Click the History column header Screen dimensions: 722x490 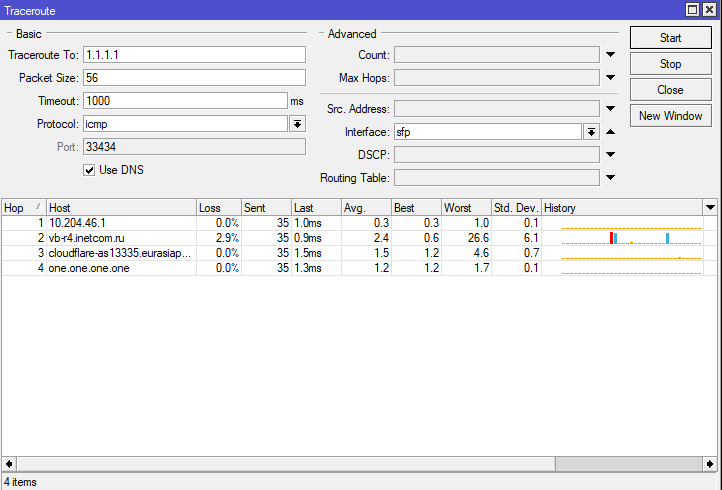(x=623, y=208)
